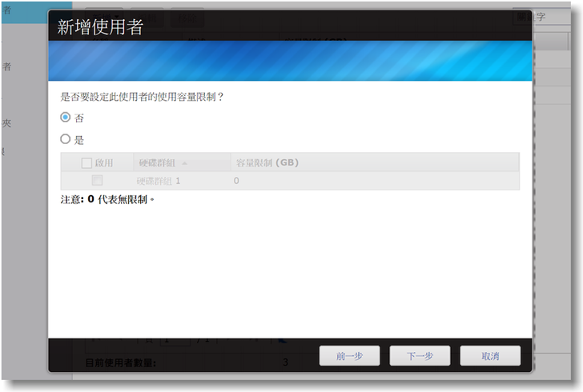The height and width of the screenshot is (392, 583).
Task: Click the 硬碟群組 1 row text
Action: click(x=159, y=181)
